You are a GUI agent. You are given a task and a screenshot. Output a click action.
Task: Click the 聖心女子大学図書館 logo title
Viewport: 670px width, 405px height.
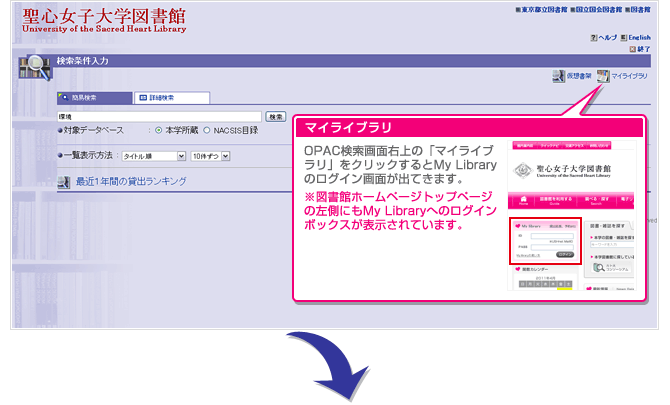(x=104, y=20)
